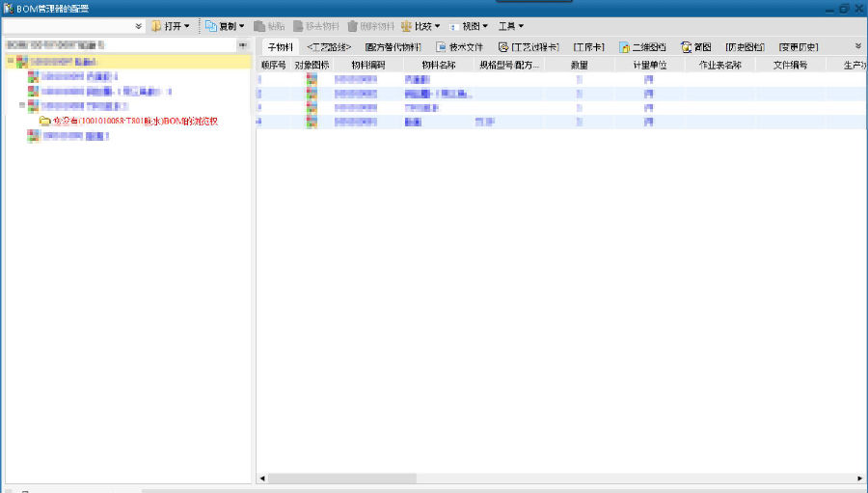Viewport: 868px width, 493px height.
Task: Click the 计量单位 column header
Action: (x=649, y=65)
